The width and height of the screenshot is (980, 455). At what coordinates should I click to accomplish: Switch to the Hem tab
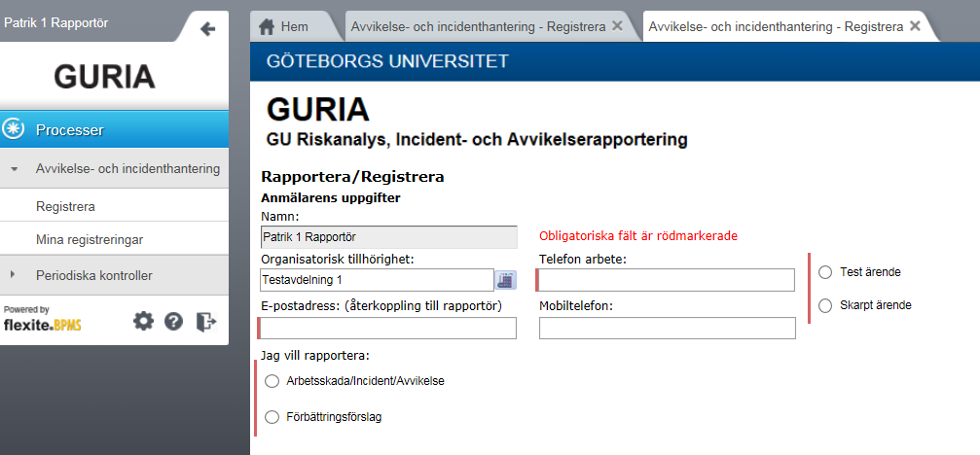pos(294,27)
